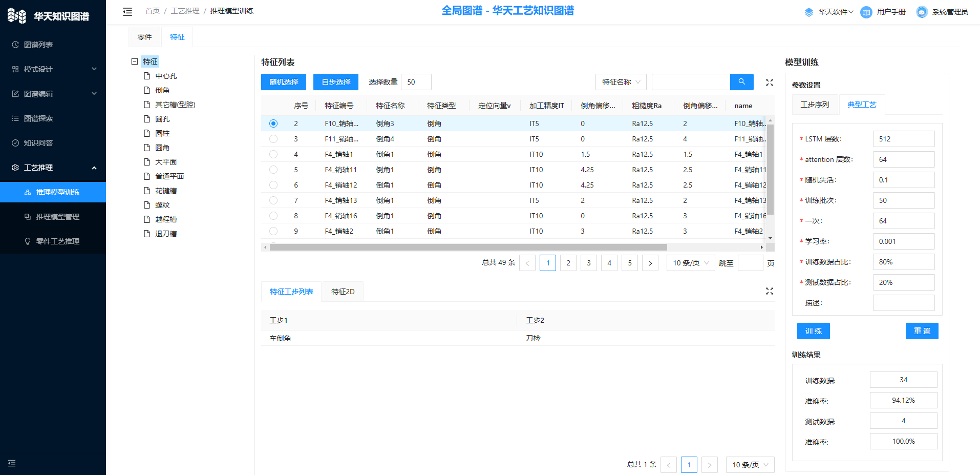The height and width of the screenshot is (475, 980).
Task: Collapse the 特征 tree root node
Action: 135,61
